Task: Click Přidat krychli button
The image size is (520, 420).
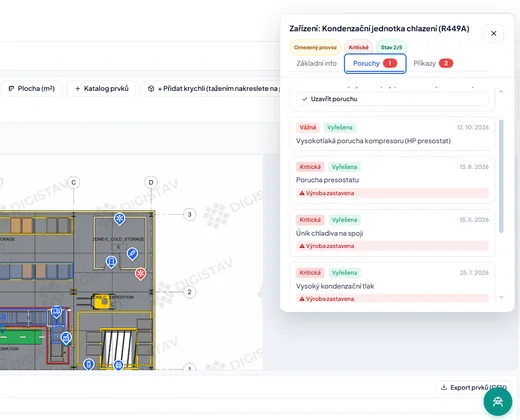Action: click(x=211, y=89)
